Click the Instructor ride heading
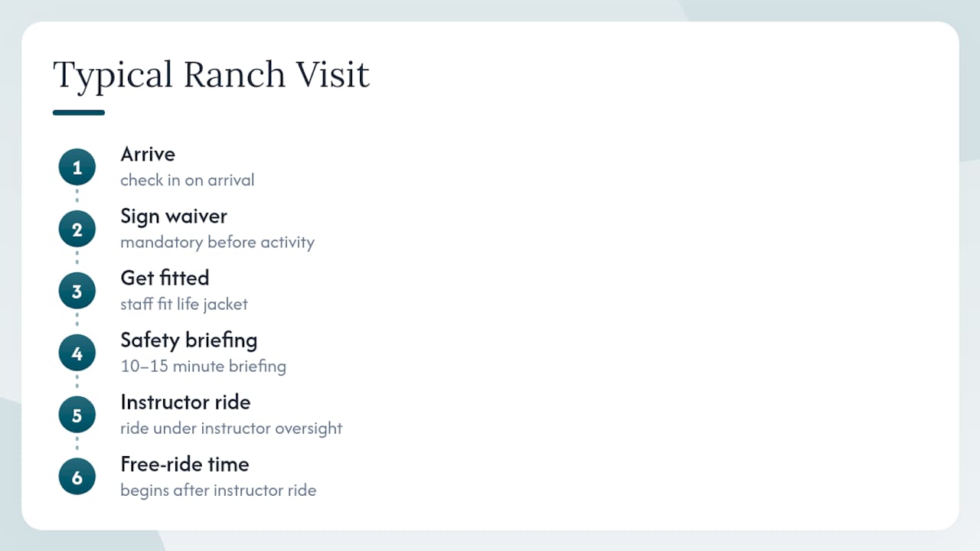 [x=185, y=402]
